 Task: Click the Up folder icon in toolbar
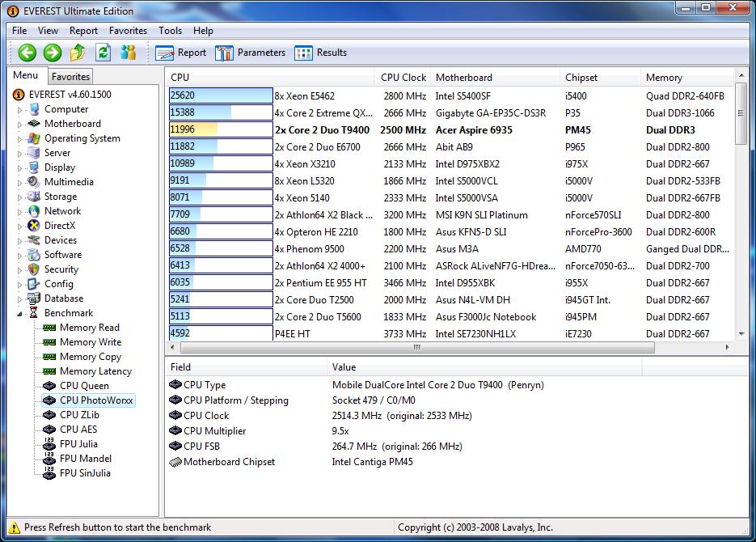[78, 53]
